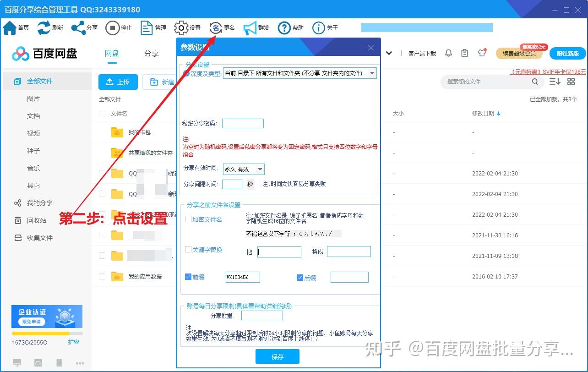The width and height of the screenshot is (588, 372).
Task: Click the 百度网盘 logo
Action: pos(44,54)
